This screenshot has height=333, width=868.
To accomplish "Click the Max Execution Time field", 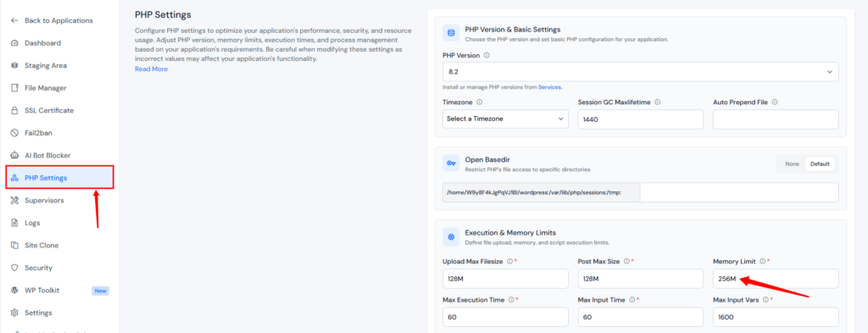I will tap(505, 317).
